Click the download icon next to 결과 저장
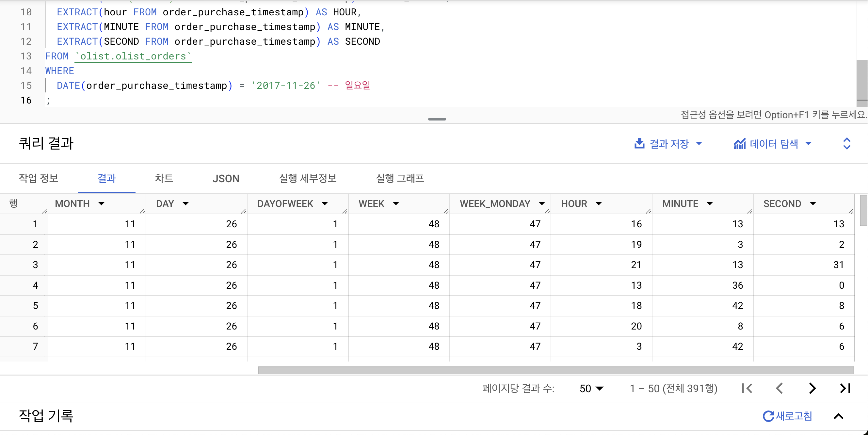This screenshot has height=435, width=868. tap(639, 144)
